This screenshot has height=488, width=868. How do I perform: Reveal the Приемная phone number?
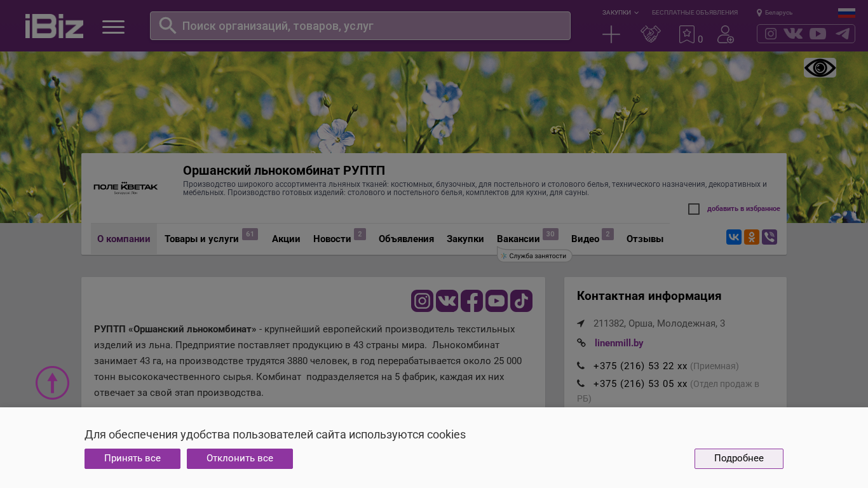tap(640, 366)
